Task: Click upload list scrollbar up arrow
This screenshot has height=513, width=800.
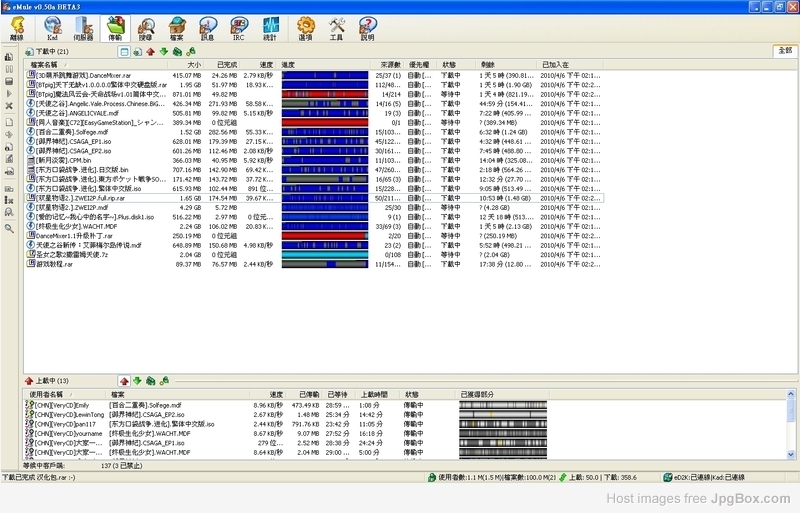Action: [x=791, y=394]
